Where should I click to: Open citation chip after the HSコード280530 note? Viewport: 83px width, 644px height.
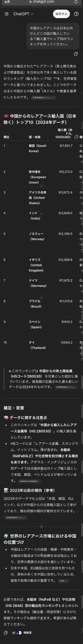coord(66,387)
